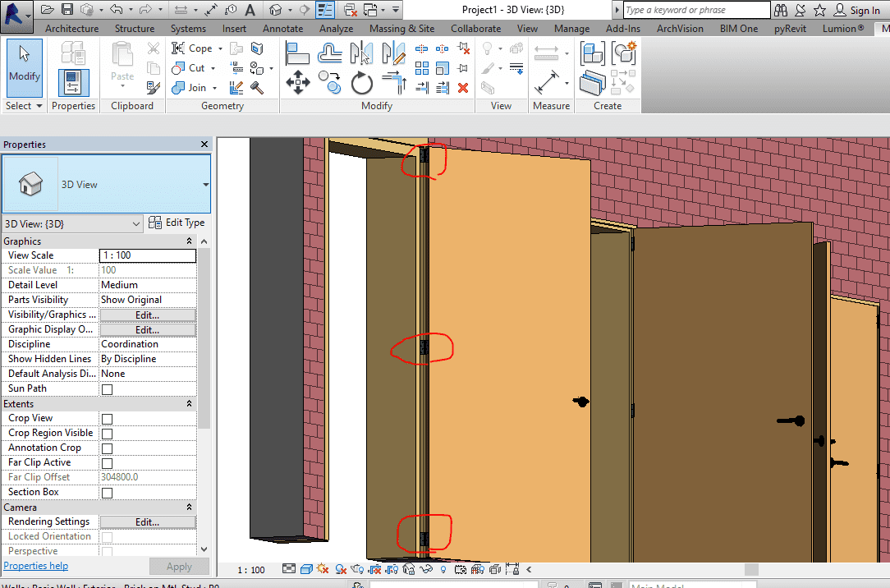Open Visual Style from view control bar
Viewport: 890px width, 588px height.
(x=306, y=569)
